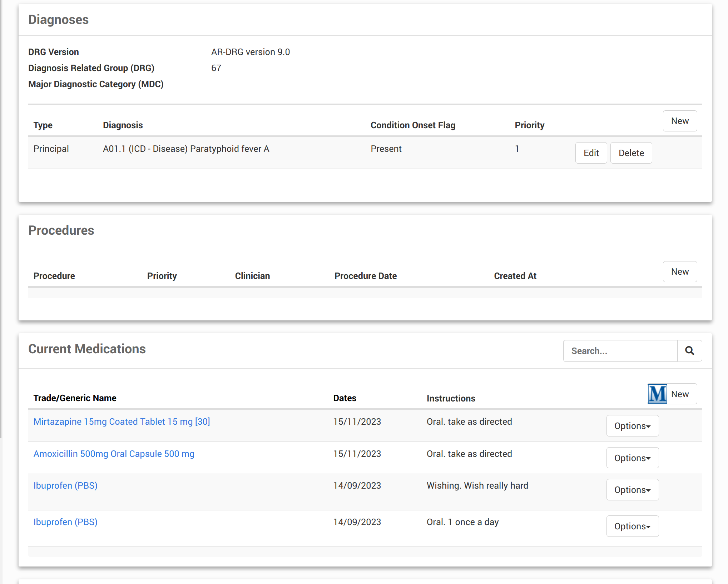
Task: Click the MIMS 'M' icon in medications
Action: pyautogui.click(x=657, y=394)
